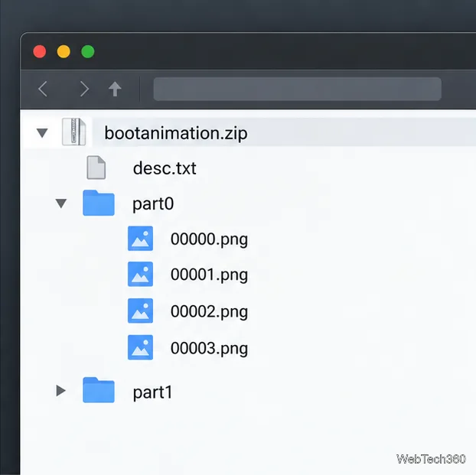Click the 00001.png image icon

140,274
